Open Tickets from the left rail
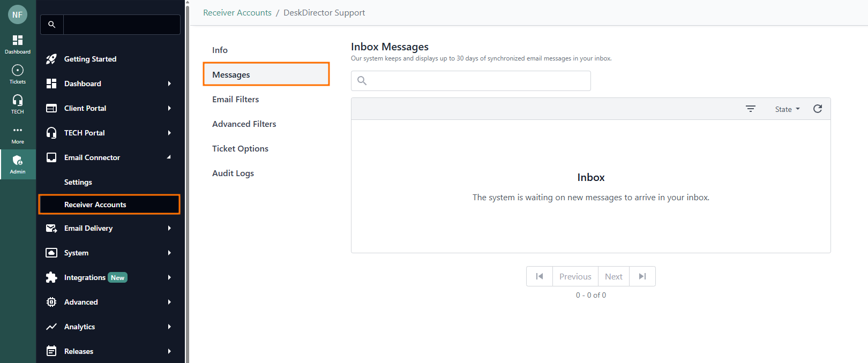Viewport: 868px width, 363px height. (x=18, y=74)
